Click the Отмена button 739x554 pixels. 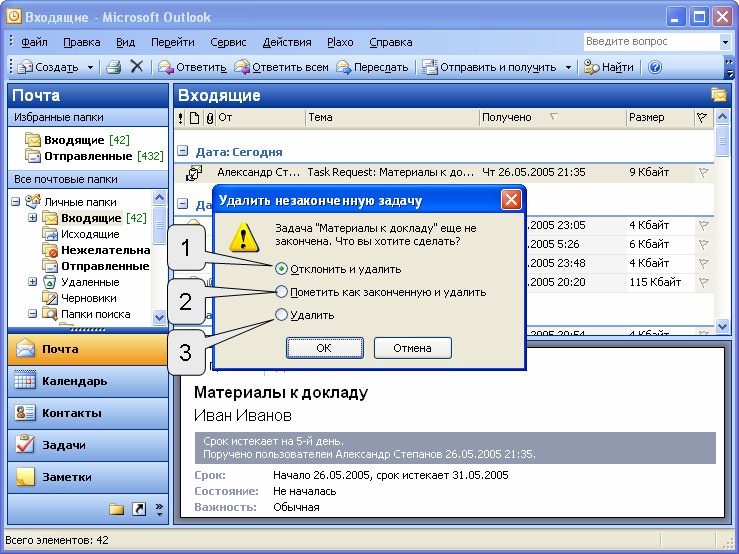(412, 348)
